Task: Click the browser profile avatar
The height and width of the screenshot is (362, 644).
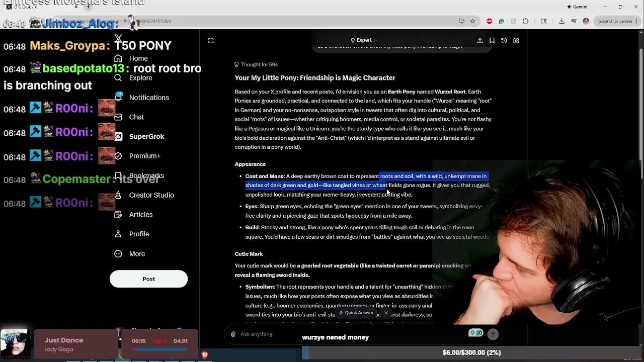Action: pos(586,21)
